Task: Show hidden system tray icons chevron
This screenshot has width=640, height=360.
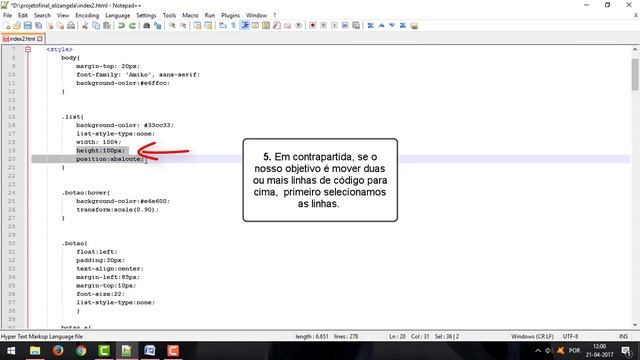Action: pos(538,351)
